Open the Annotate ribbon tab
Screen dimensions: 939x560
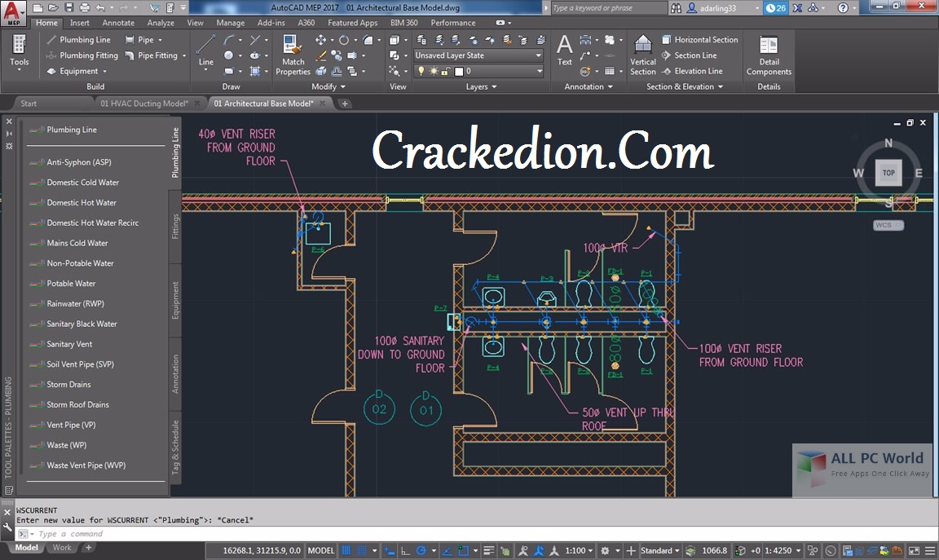[x=118, y=23]
